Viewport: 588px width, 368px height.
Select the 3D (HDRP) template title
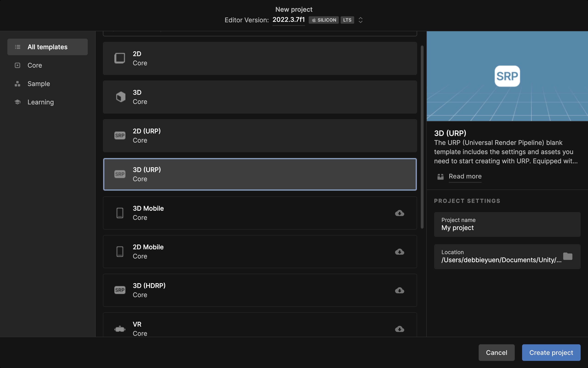[x=149, y=285]
